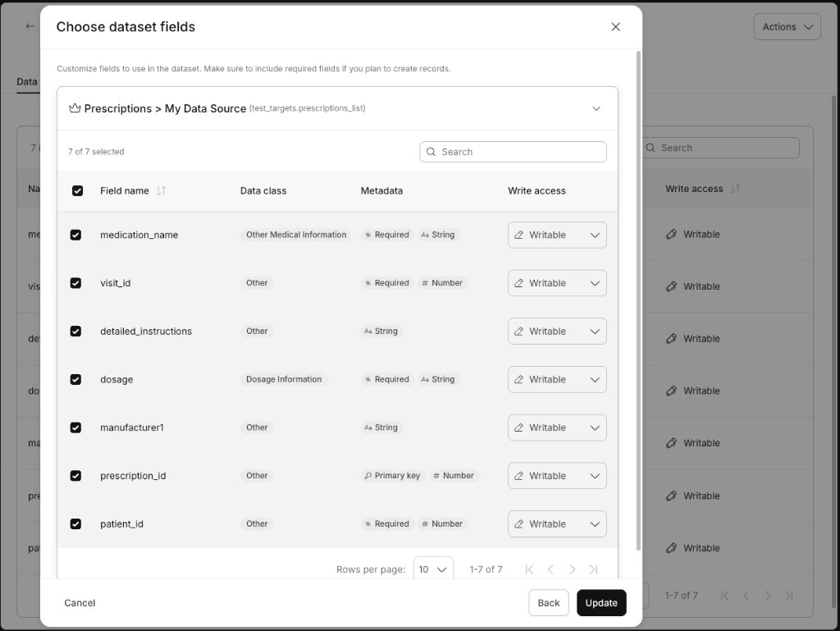Click the Data tab in background page
Image resolution: width=840 pixels, height=631 pixels.
coord(27,81)
